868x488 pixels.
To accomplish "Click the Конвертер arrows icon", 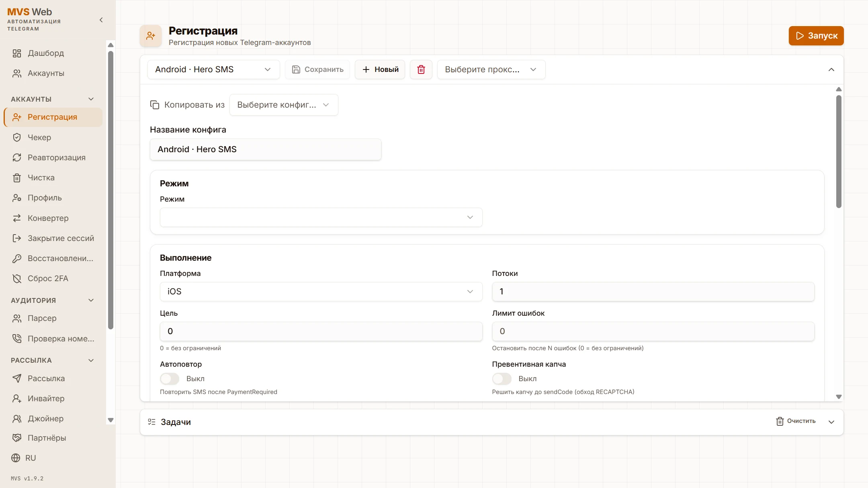I will (x=17, y=218).
